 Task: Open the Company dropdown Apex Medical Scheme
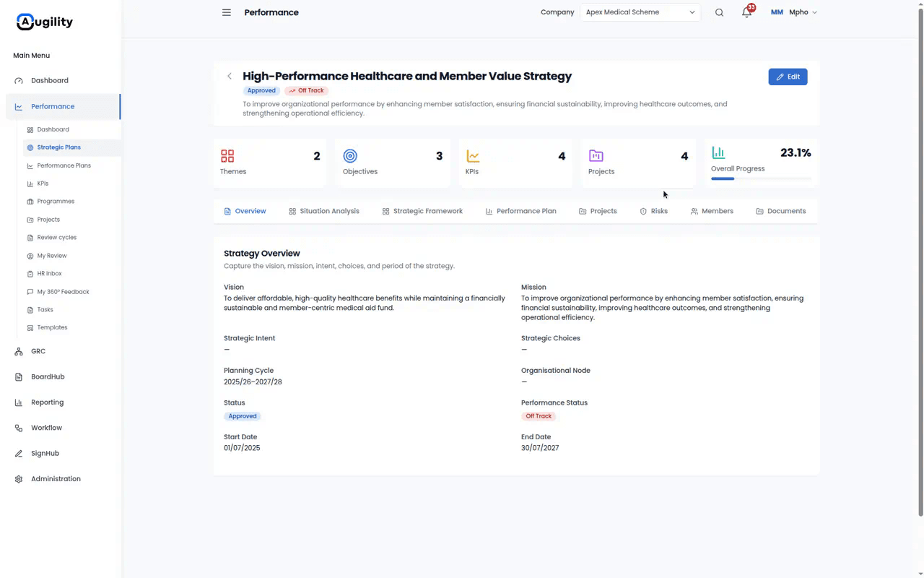point(640,12)
